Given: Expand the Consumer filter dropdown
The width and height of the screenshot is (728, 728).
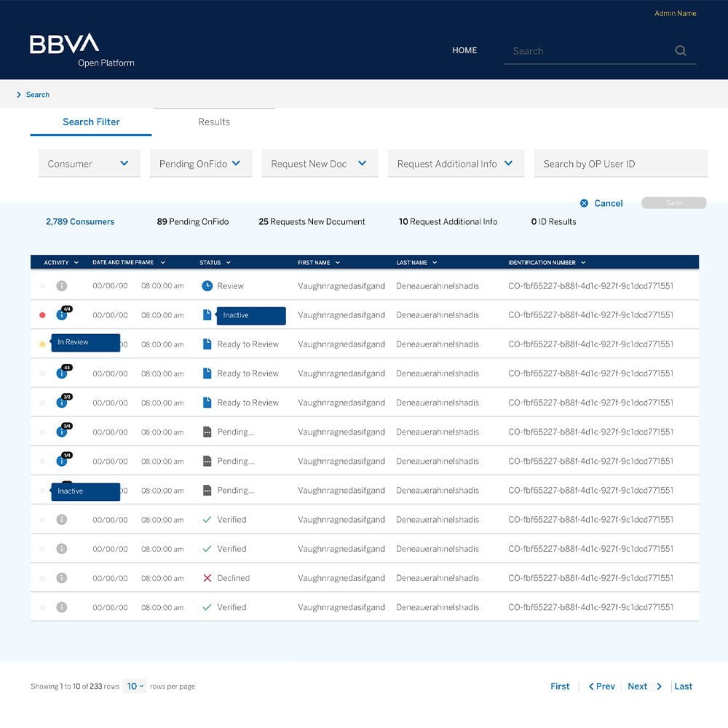Looking at the screenshot, I should [x=89, y=164].
